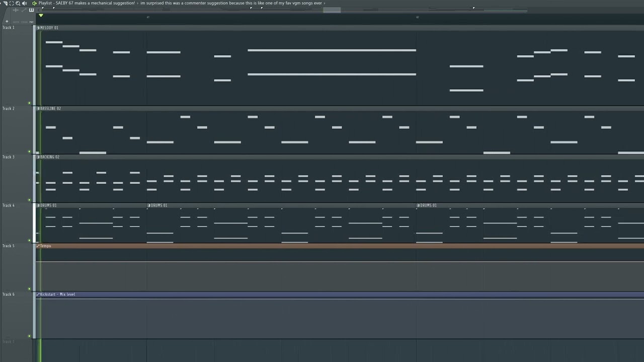Select the Tempo clip title
Image resolution: width=644 pixels, height=362 pixels.
46,246
